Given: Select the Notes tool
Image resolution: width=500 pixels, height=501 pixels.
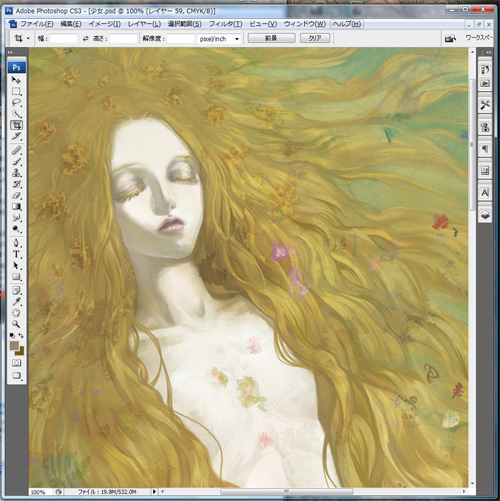Looking at the screenshot, I should pos(16,291).
